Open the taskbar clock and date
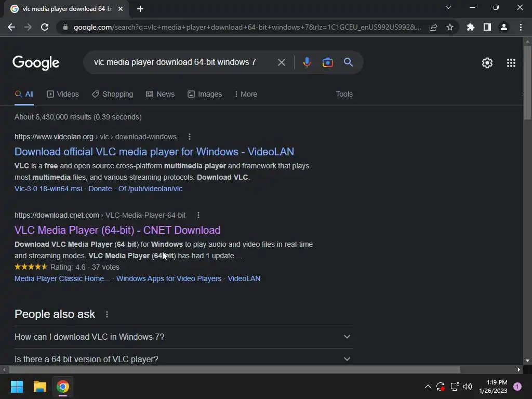This screenshot has height=399, width=532. pyautogui.click(x=493, y=387)
